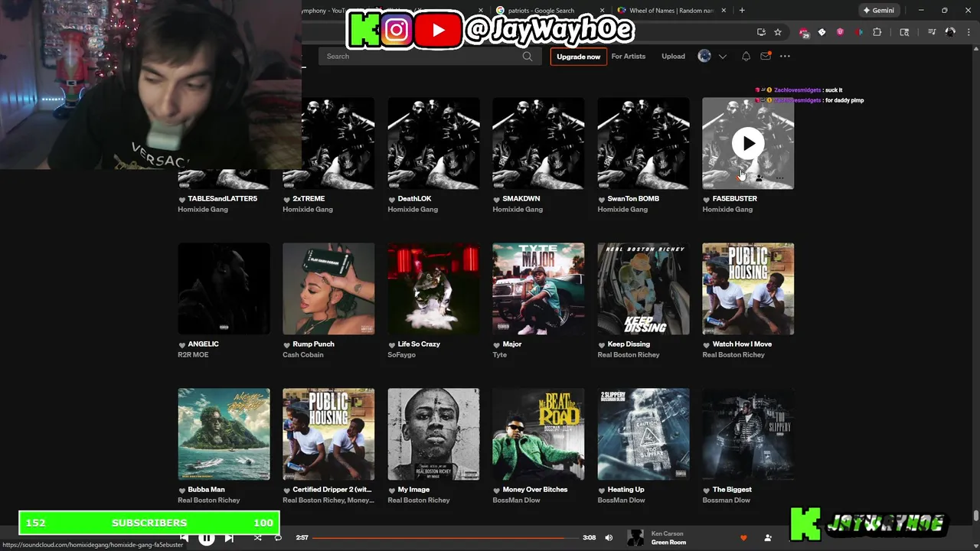The image size is (980, 551).
Task: Like the 2xTREME track
Action: coord(287,199)
